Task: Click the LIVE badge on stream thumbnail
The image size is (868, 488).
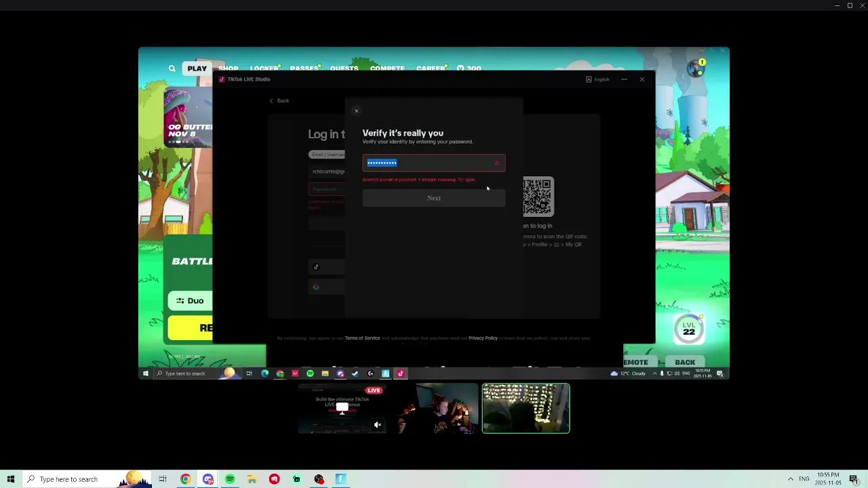Action: point(374,390)
